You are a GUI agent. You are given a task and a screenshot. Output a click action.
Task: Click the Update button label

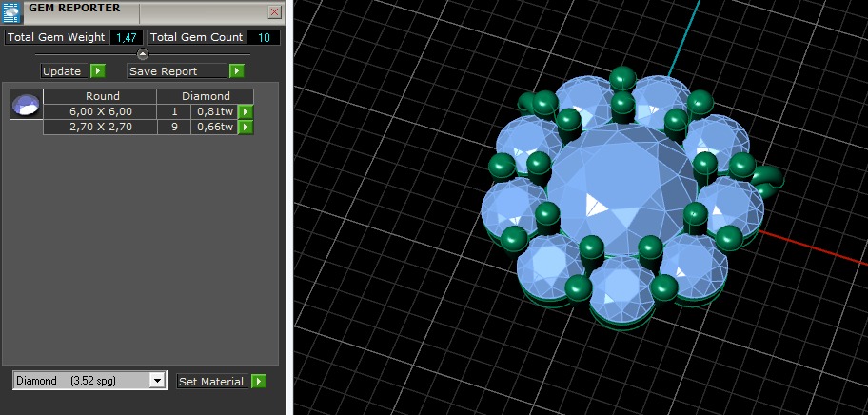click(x=62, y=70)
